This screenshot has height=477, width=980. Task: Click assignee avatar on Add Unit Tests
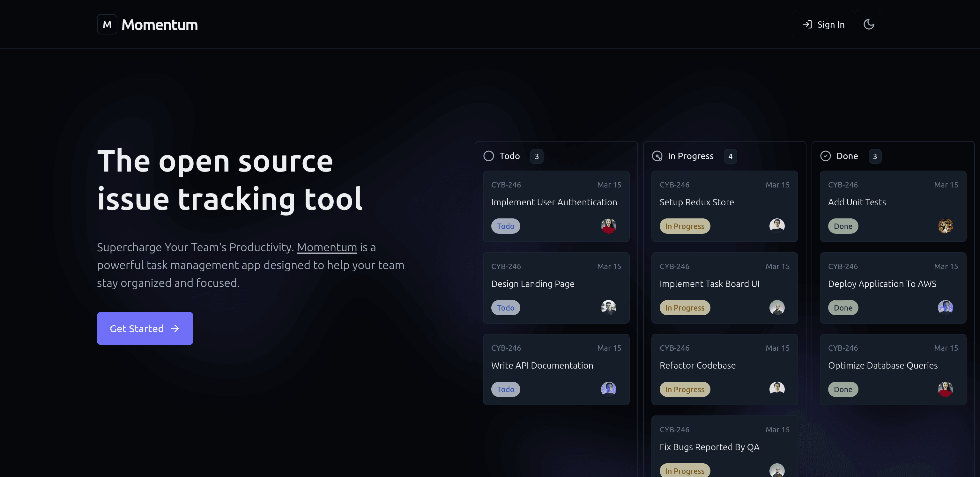point(946,226)
